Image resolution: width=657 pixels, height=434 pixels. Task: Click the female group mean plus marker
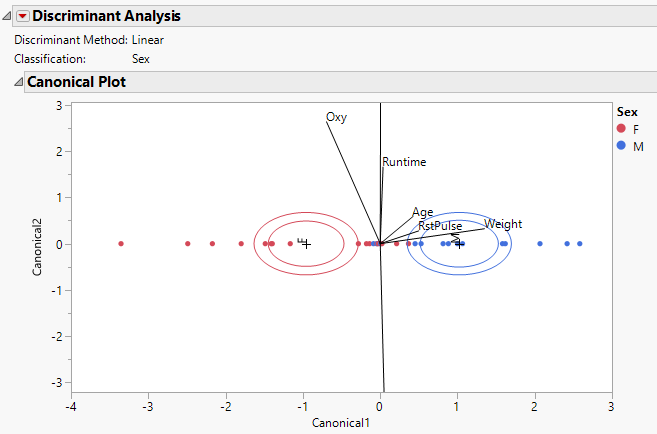point(307,244)
